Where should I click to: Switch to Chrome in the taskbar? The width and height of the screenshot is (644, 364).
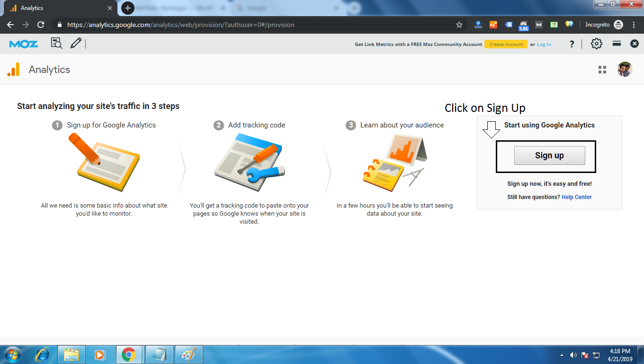[x=129, y=355]
